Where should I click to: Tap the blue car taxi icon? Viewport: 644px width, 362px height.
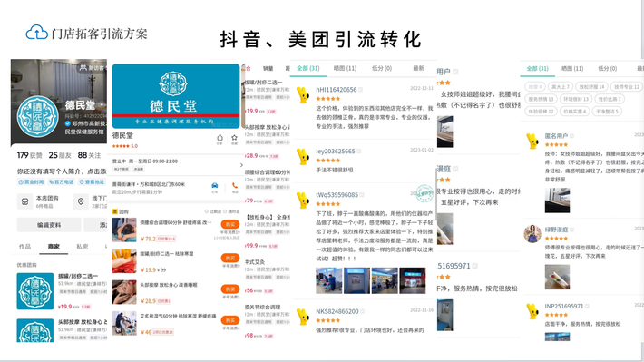pos(214,186)
